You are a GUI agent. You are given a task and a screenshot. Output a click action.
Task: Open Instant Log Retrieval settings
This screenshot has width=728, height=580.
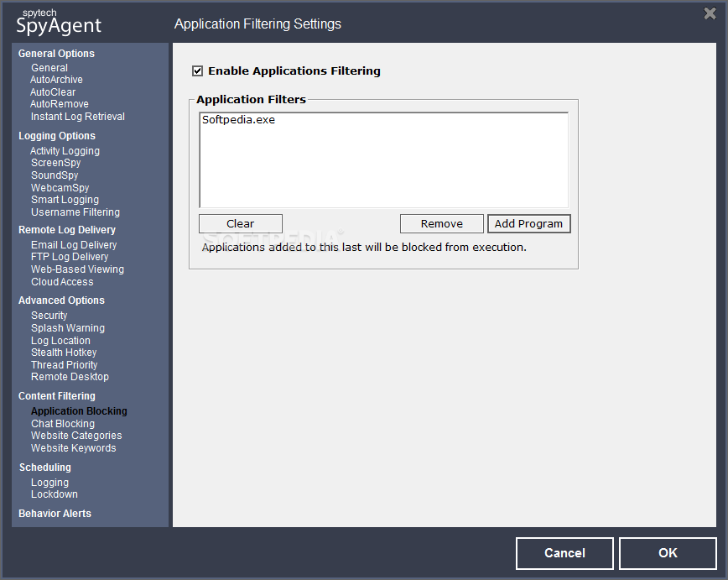(77, 117)
